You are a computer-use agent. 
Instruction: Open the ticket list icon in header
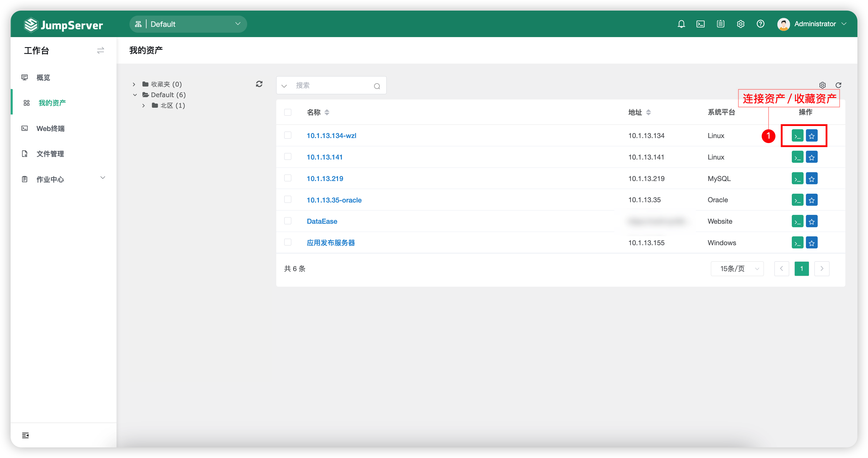tap(720, 24)
